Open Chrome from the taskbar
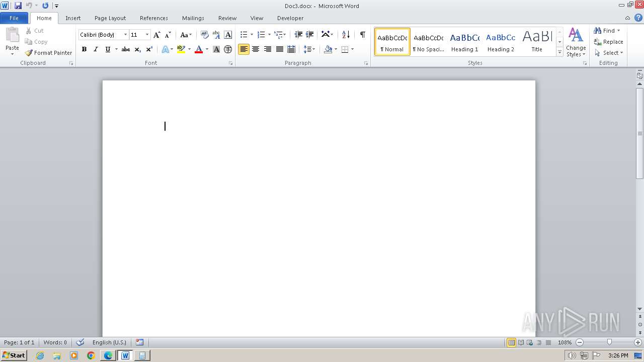Viewport: 644px width, 362px height. pyautogui.click(x=91, y=355)
